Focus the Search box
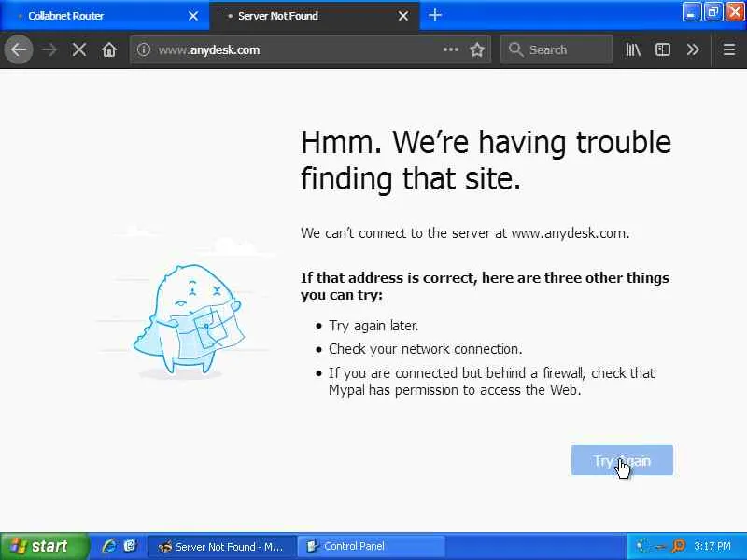Viewport: 747px width, 560px height. 557,49
